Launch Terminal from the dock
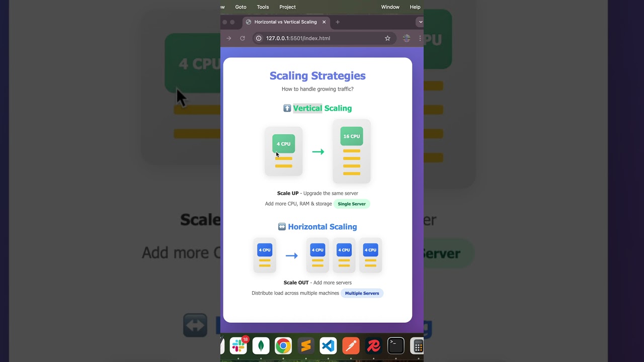This screenshot has width=644, height=362. (396, 346)
